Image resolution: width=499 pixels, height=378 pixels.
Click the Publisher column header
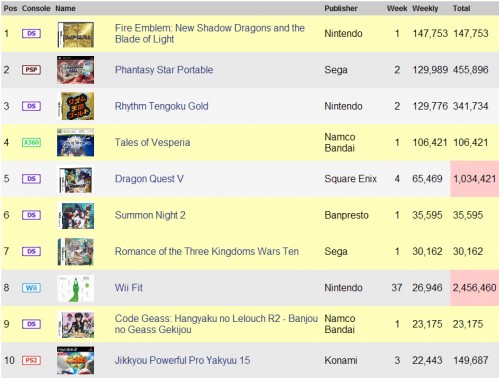point(341,8)
